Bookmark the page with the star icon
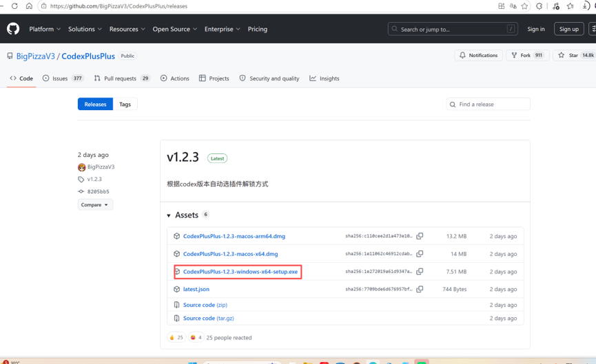596x364 pixels. tap(524, 6)
